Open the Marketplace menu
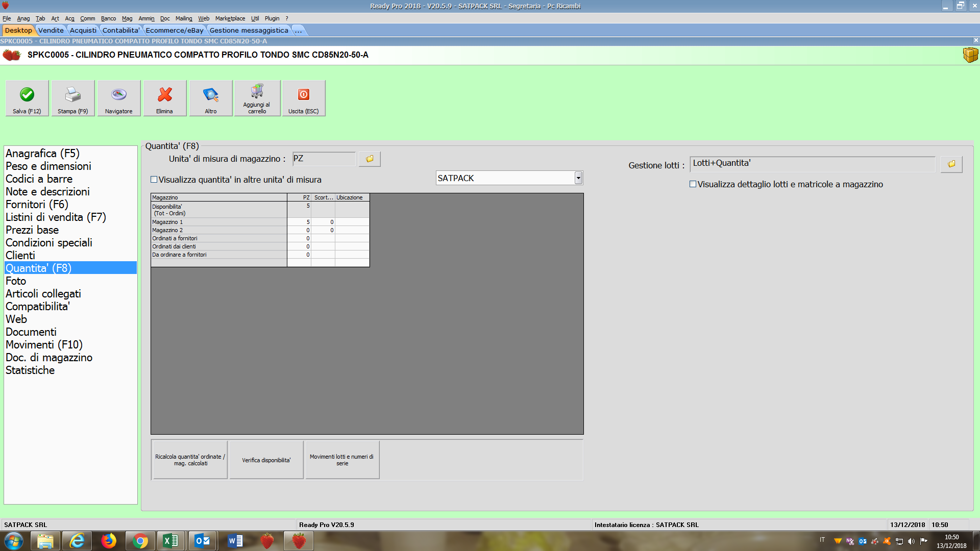980x551 pixels. click(x=230, y=18)
